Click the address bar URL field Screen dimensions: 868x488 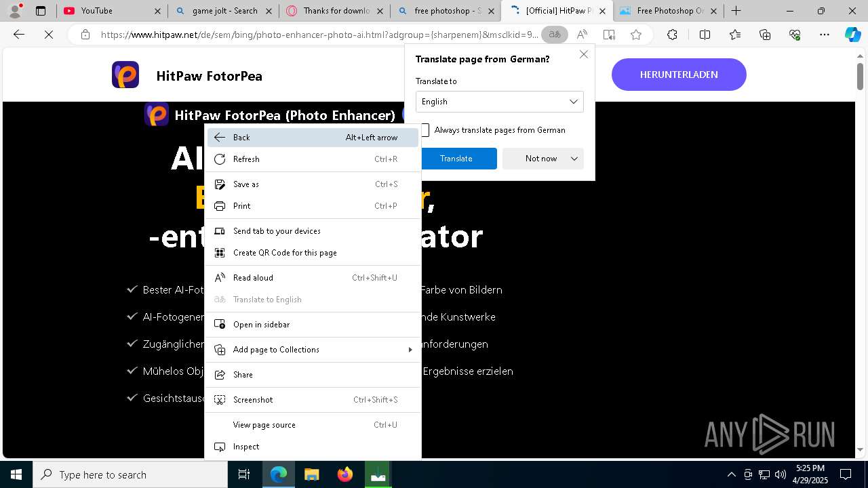pyautogui.click(x=319, y=35)
